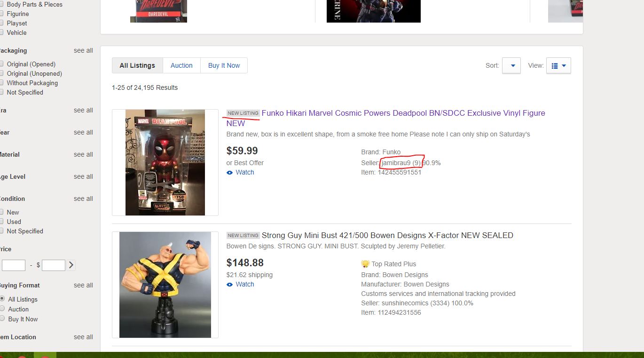644x358 pixels.
Task: Select Original (Opened) packaging filter
Action: click(x=1, y=64)
